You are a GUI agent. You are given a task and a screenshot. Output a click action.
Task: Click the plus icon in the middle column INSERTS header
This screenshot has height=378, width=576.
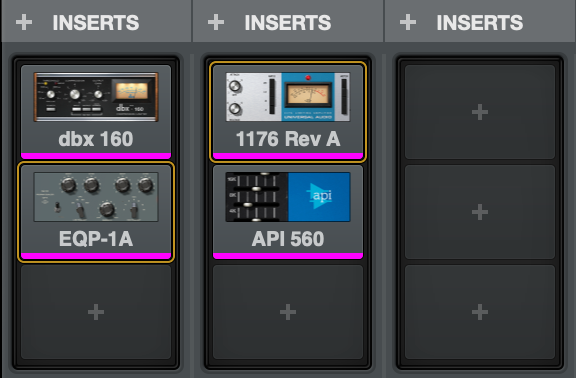tap(216, 22)
